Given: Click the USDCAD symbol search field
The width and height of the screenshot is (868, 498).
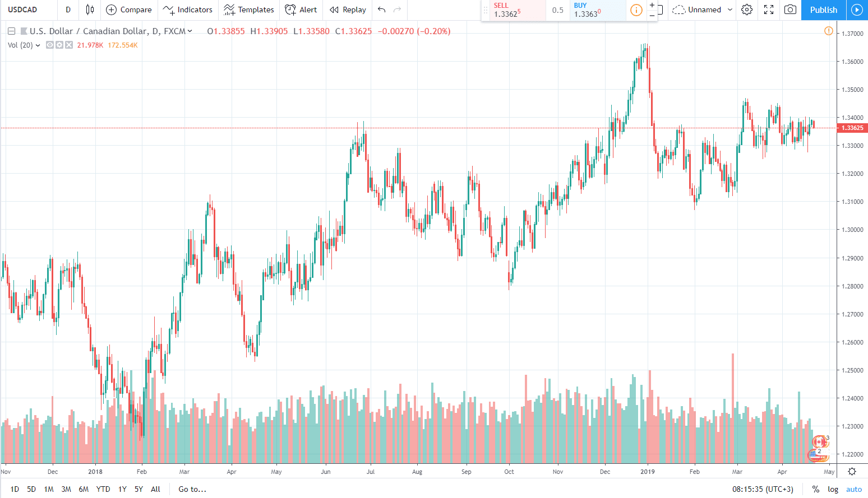Looking at the screenshot, I should (x=28, y=10).
